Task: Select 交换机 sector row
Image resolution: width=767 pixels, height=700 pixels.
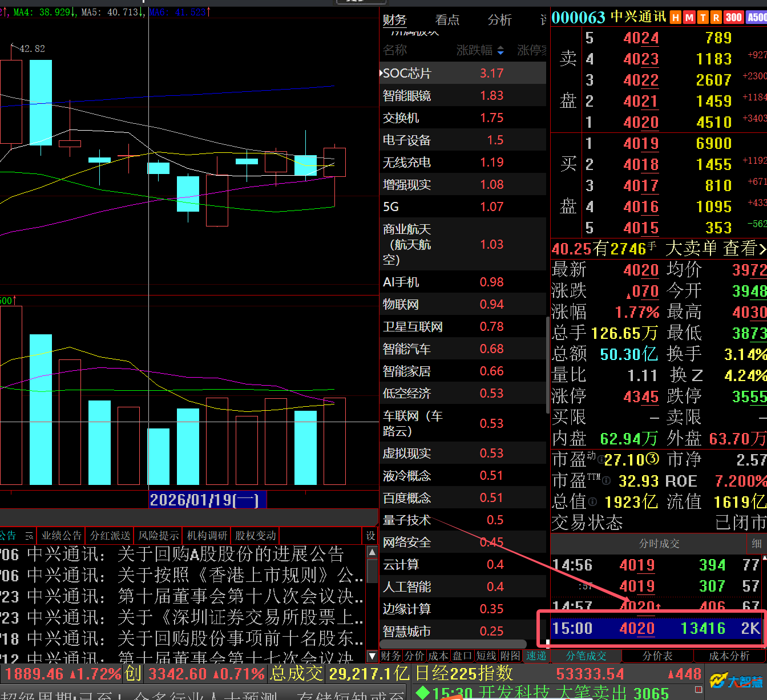Action: pyautogui.click(x=463, y=118)
